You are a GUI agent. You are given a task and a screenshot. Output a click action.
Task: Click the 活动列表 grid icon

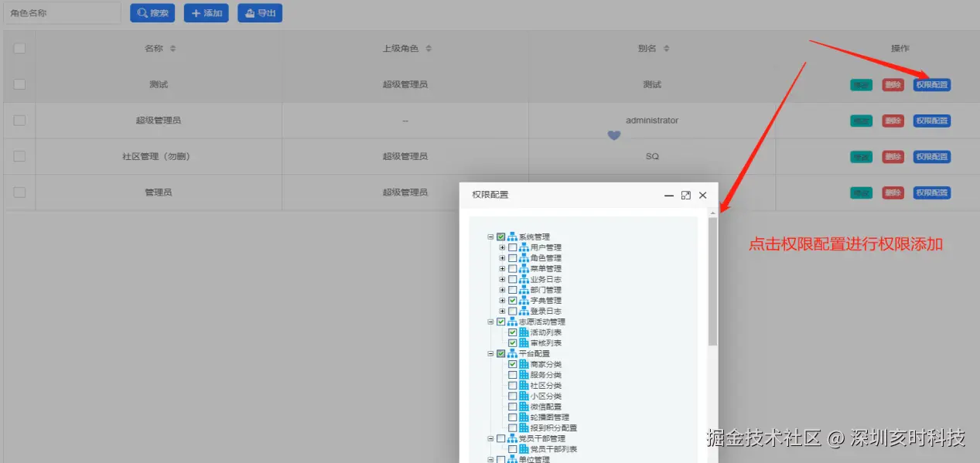click(x=524, y=332)
